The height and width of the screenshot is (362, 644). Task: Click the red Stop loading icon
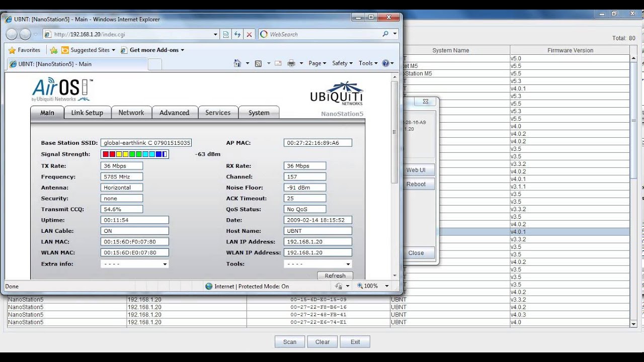pyautogui.click(x=249, y=35)
